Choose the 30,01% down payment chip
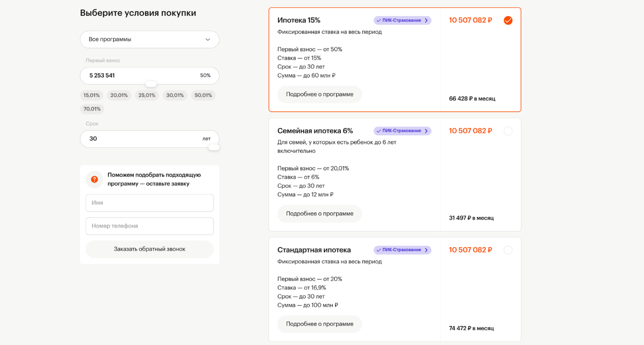 coord(175,95)
